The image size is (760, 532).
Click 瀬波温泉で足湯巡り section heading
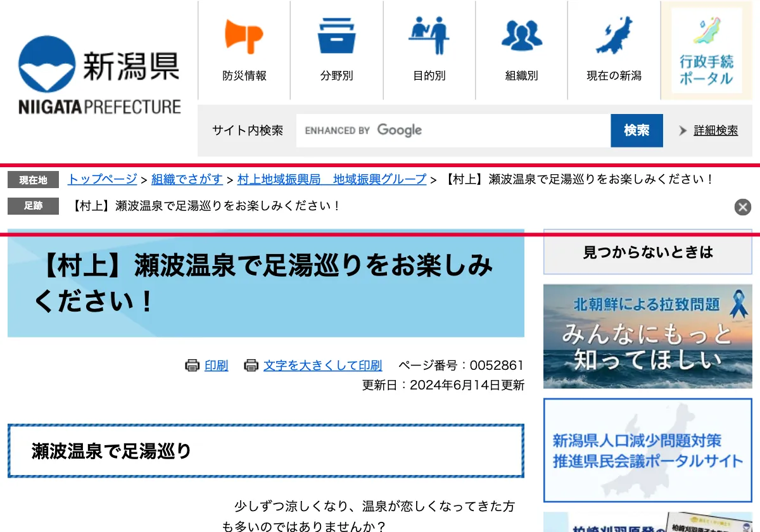coord(266,451)
